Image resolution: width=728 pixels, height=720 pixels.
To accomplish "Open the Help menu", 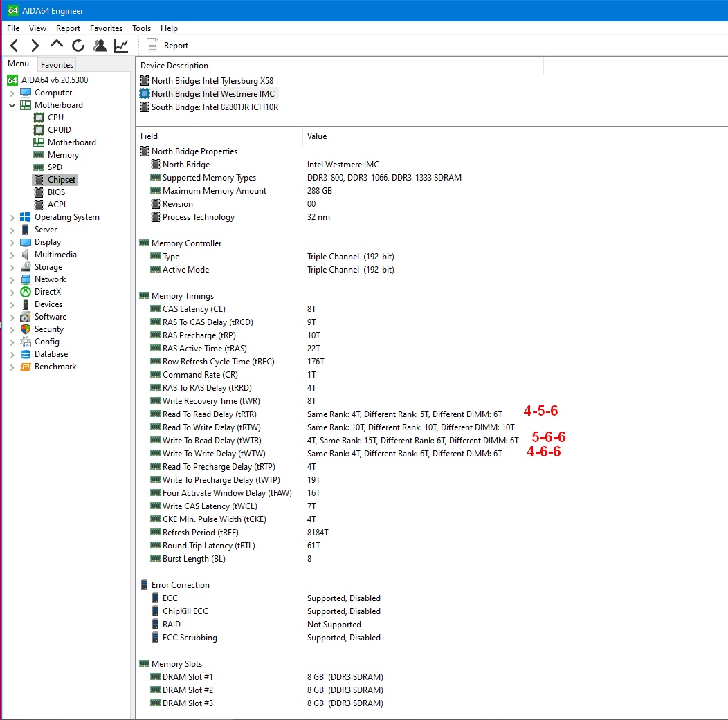I will 169,28.
